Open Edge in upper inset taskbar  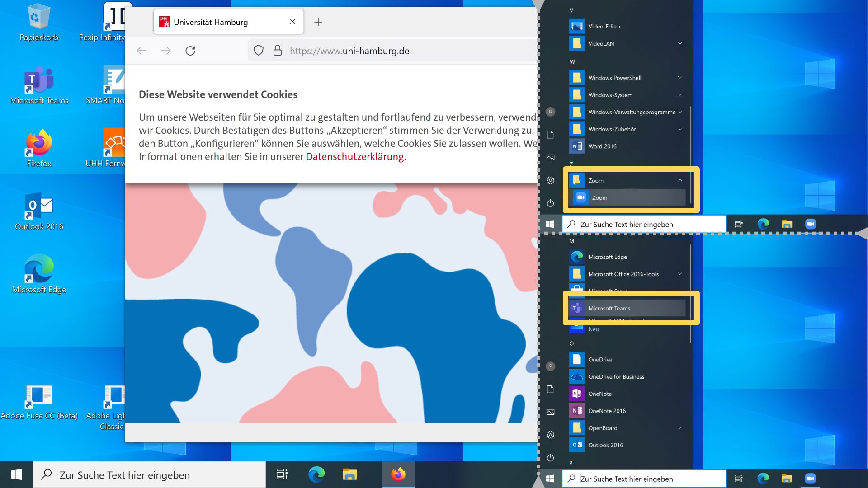tap(763, 224)
